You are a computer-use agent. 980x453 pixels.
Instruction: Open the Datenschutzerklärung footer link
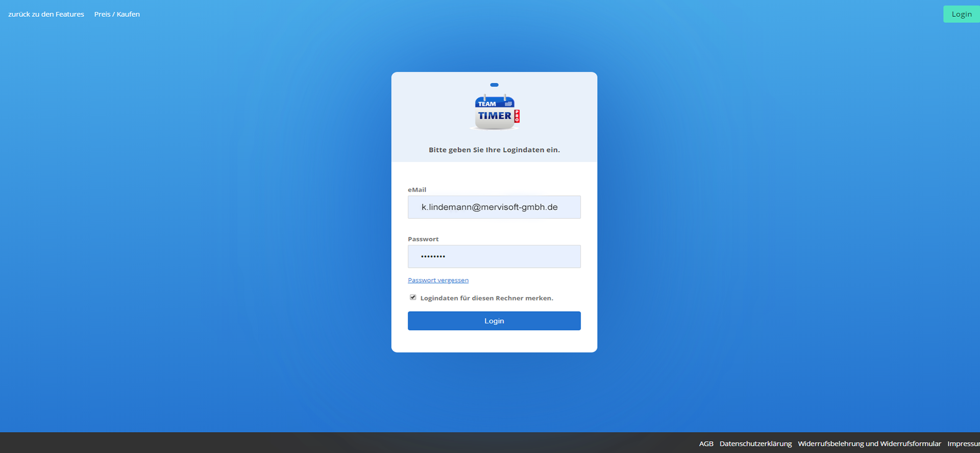(755, 444)
